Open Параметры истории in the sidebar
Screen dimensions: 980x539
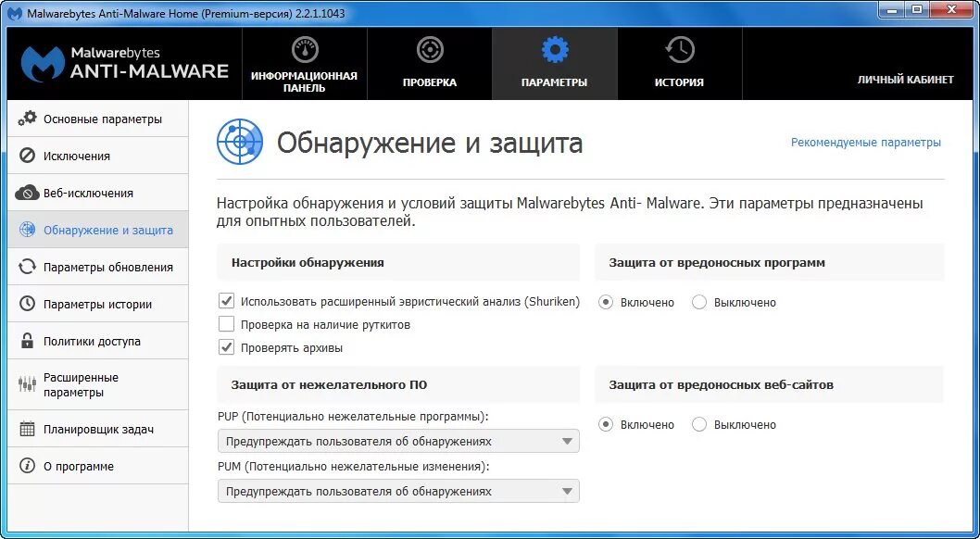pos(97,304)
